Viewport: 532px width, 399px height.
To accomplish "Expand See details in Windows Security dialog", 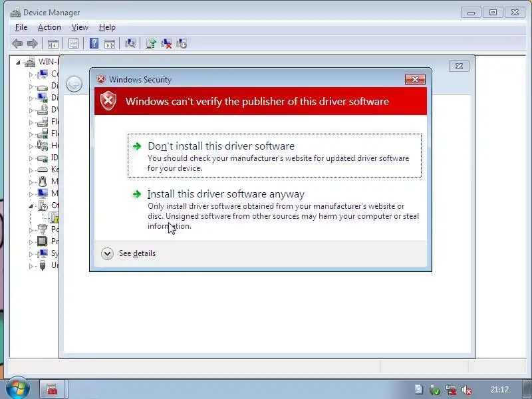I will point(128,253).
